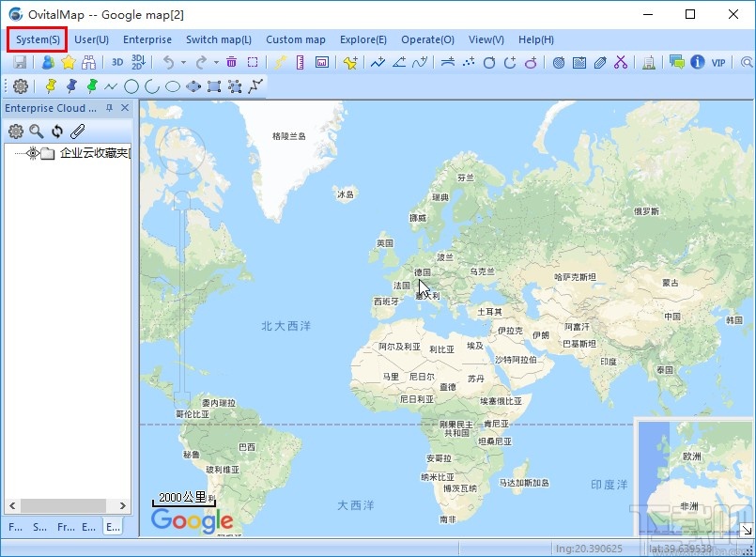Image resolution: width=756 pixels, height=557 pixels.
Task: Select the add arc tool
Action: [510, 62]
